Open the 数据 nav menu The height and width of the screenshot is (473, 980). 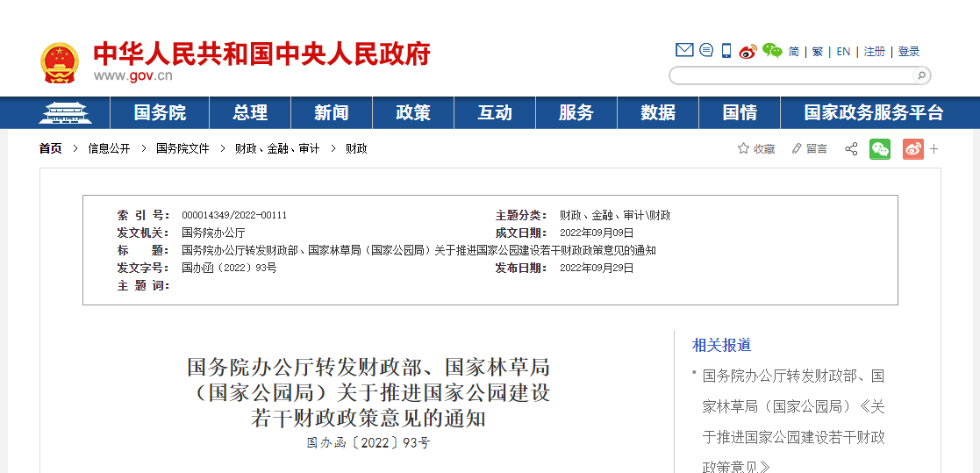tap(658, 112)
